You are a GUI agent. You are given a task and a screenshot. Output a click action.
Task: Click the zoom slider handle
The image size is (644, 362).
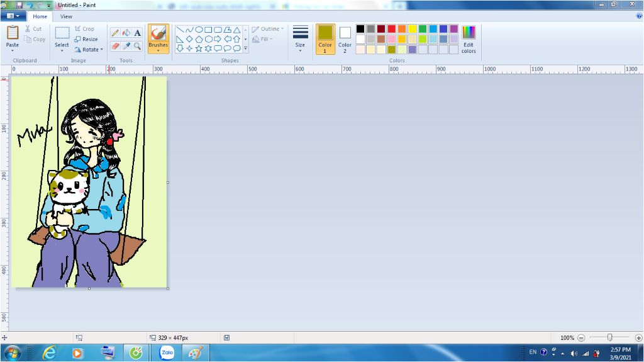[x=610, y=337]
